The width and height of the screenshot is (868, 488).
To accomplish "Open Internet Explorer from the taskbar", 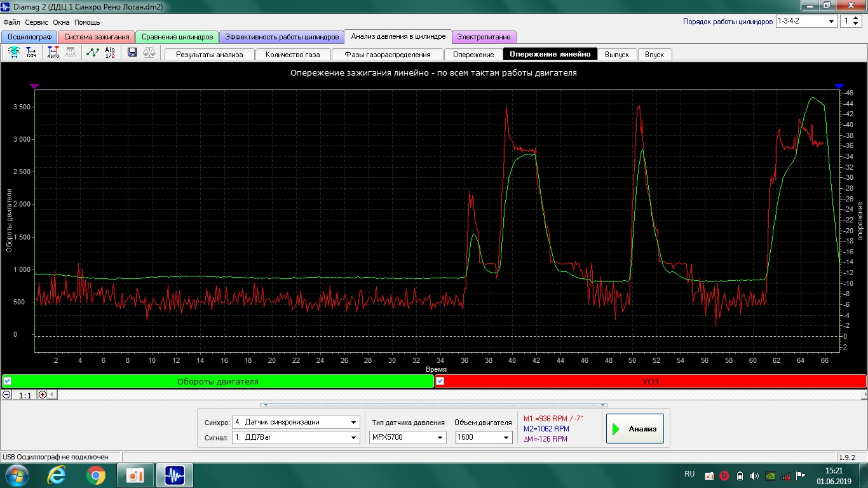I will pyautogui.click(x=57, y=475).
